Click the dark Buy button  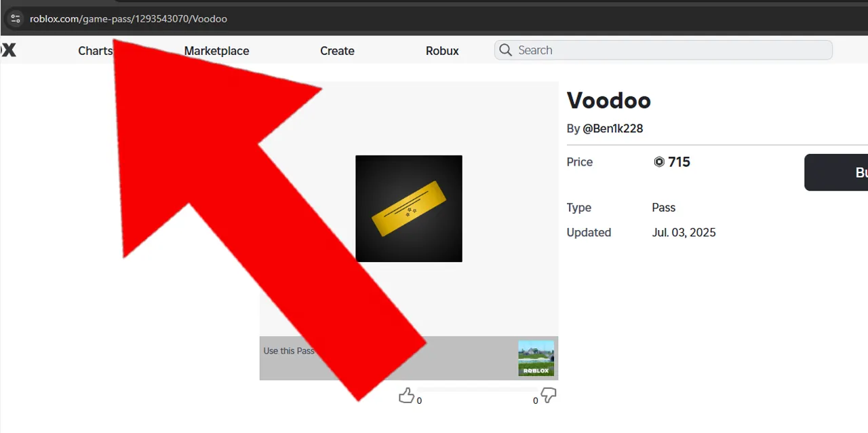click(x=836, y=172)
